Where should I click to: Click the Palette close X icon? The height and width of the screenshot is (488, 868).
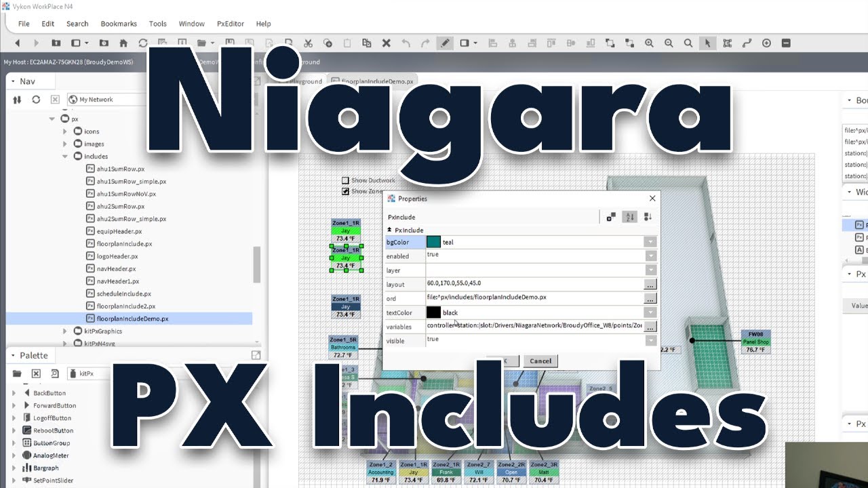36,373
